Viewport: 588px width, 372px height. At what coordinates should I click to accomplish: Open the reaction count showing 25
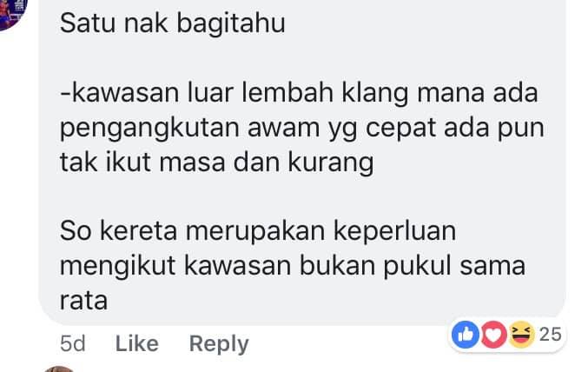click(x=550, y=334)
